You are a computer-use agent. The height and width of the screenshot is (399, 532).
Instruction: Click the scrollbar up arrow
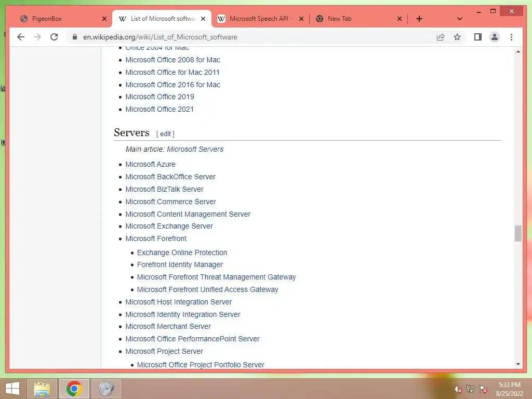coord(518,51)
